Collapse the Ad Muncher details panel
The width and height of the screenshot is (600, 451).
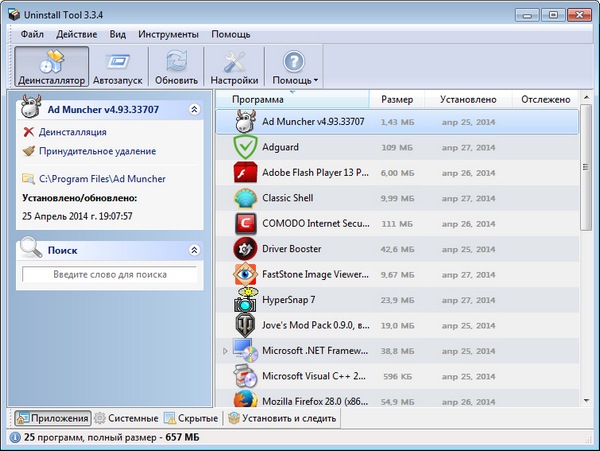coord(194,109)
